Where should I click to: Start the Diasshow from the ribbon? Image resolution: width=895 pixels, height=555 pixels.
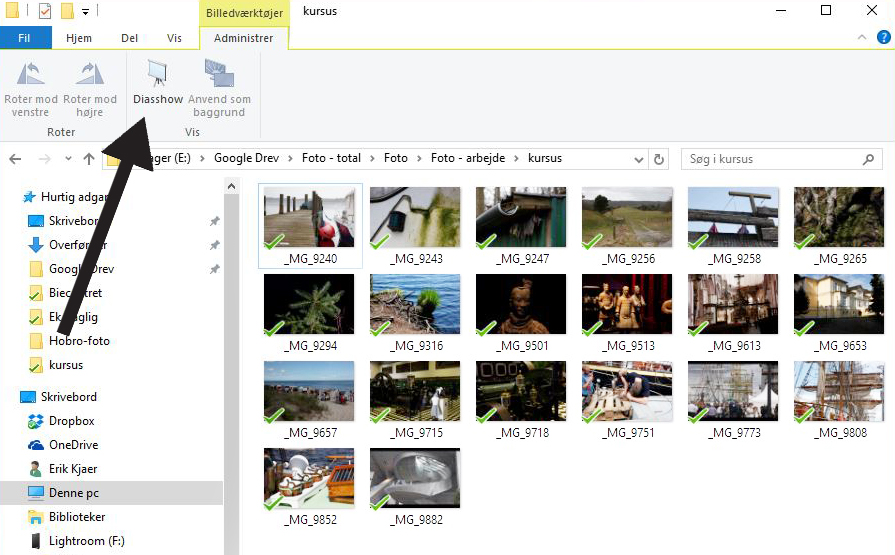pyautogui.click(x=158, y=76)
